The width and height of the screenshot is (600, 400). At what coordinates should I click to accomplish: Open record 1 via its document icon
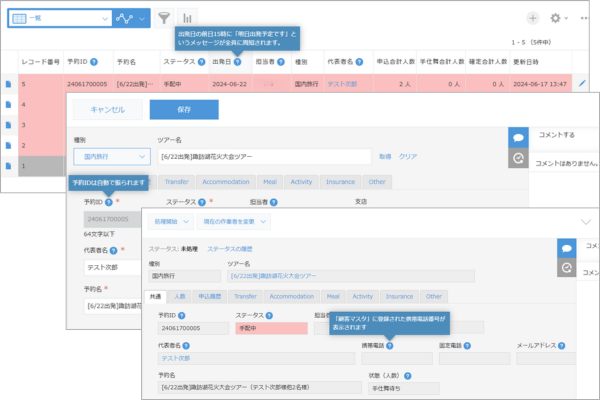(8, 166)
